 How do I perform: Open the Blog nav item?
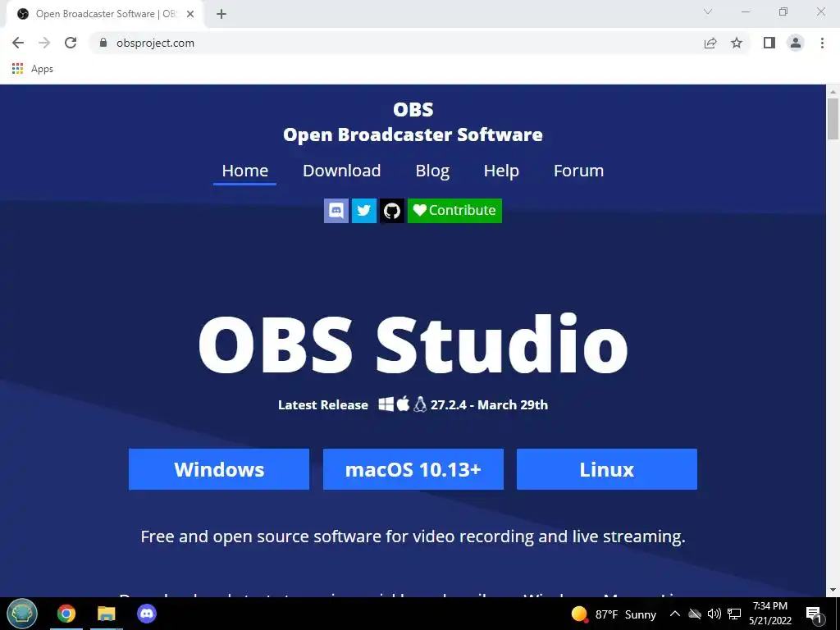(x=432, y=171)
